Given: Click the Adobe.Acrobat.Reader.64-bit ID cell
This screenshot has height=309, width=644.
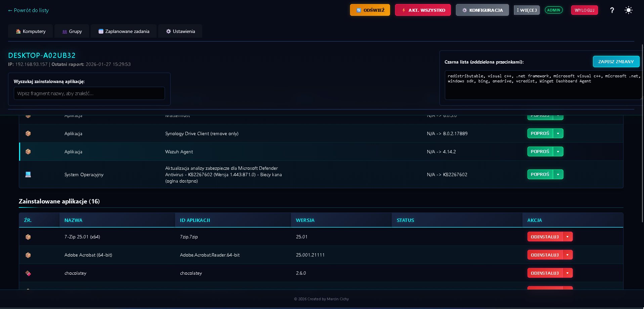Looking at the screenshot, I should [210, 255].
